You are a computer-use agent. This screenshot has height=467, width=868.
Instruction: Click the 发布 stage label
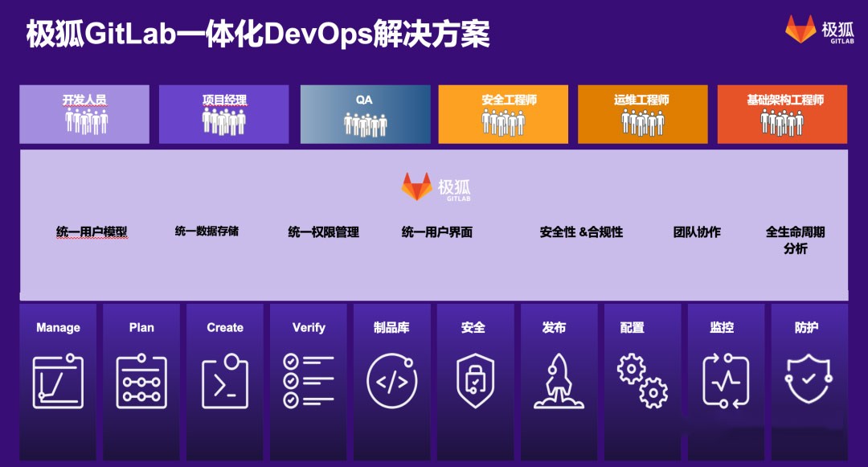click(554, 328)
